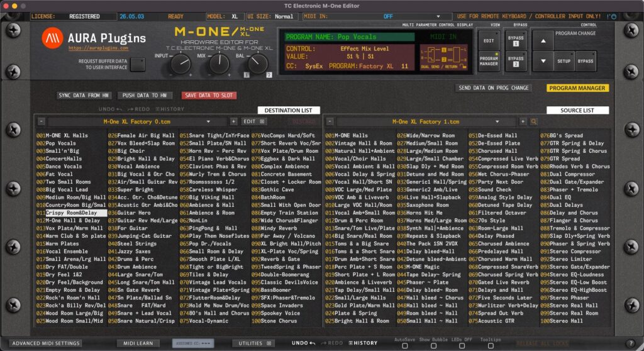Switch to the EDIT view
Image resolution: width=644 pixels, height=351 pixels.
coord(489,41)
